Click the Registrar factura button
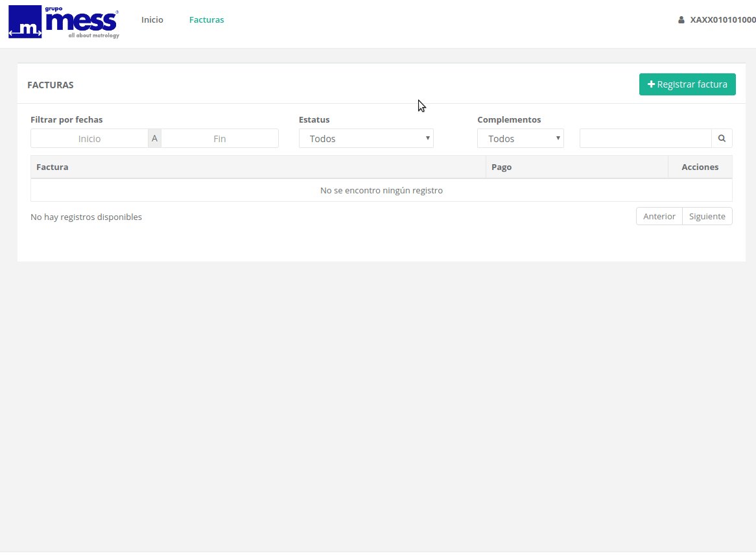 (x=687, y=84)
